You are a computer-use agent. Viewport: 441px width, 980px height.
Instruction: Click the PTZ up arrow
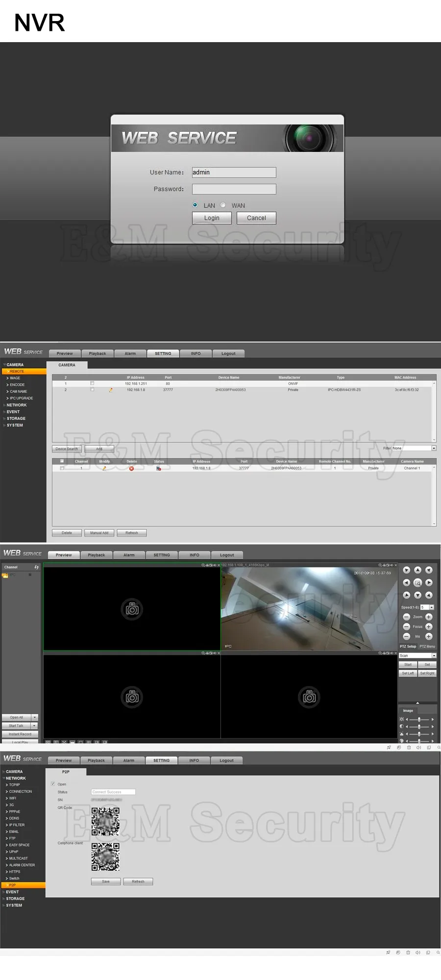[x=417, y=570]
